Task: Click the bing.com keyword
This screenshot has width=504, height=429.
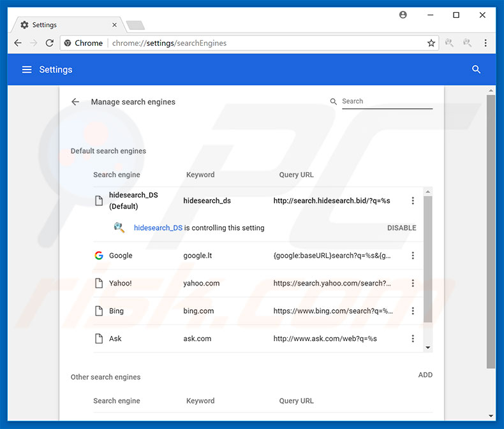Action: 198,311
